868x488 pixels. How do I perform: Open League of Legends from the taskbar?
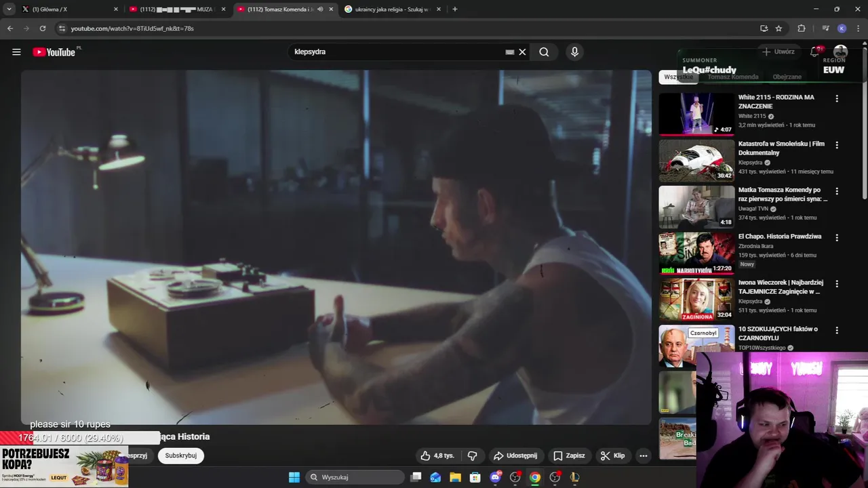pyautogui.click(x=575, y=477)
